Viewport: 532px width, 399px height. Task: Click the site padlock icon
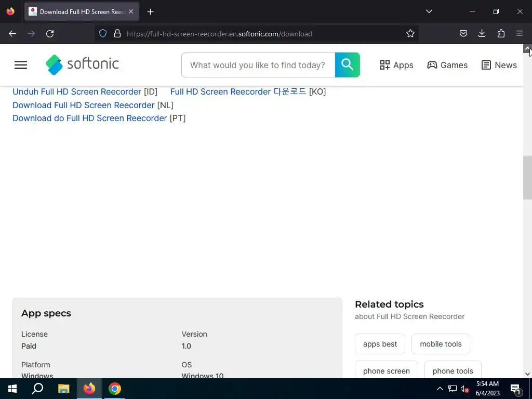tap(117, 34)
